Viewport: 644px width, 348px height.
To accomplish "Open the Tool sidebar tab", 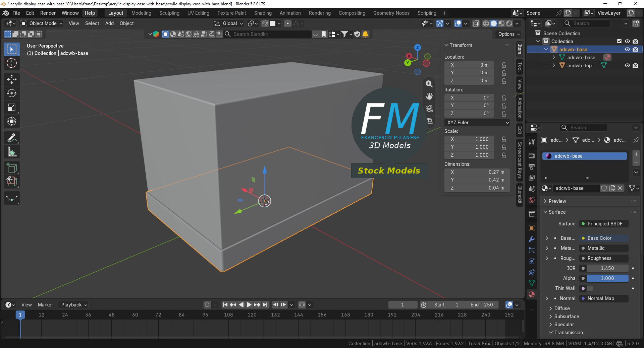I will click(x=520, y=67).
